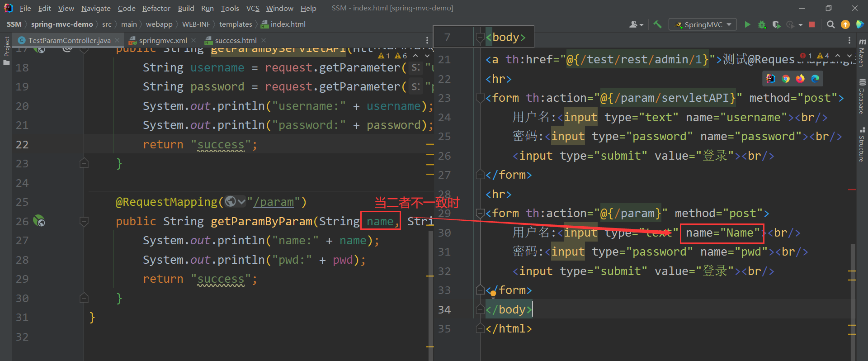Click the fold end marker on Java line 23
Viewport: 868px width, 361px height.
point(84,163)
